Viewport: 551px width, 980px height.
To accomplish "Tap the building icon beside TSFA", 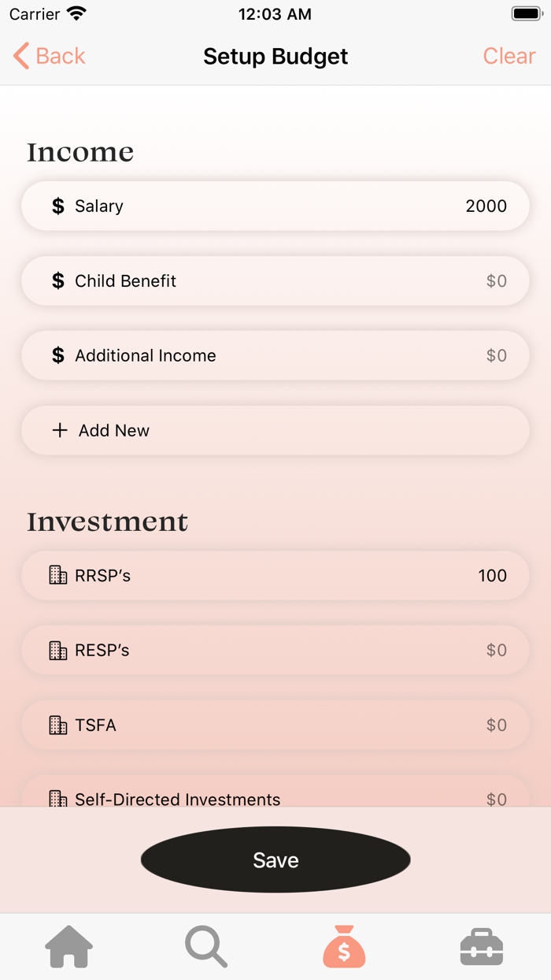I will (x=58, y=726).
